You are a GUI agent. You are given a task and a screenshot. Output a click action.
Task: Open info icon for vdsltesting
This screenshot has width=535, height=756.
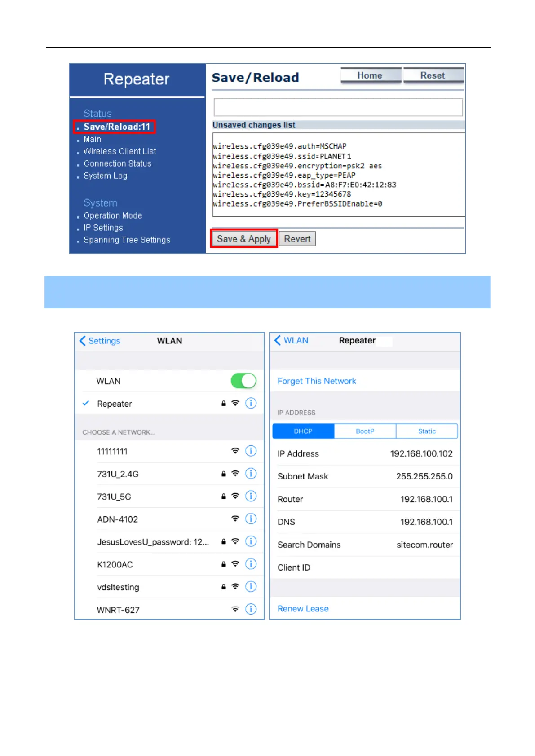(x=251, y=587)
